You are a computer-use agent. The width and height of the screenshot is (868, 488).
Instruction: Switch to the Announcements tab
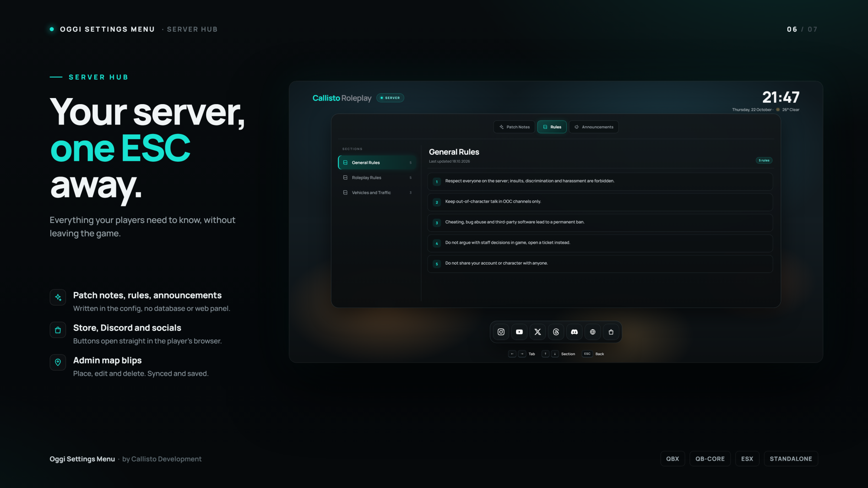click(x=594, y=127)
